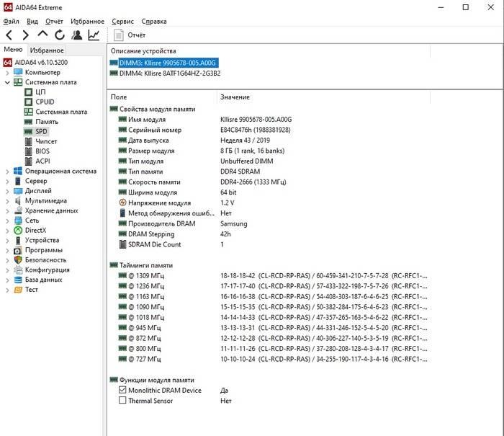Screen dimensions: 504x436
Task: Click the Дисплей icon in tree
Action: pyautogui.click(x=18, y=191)
